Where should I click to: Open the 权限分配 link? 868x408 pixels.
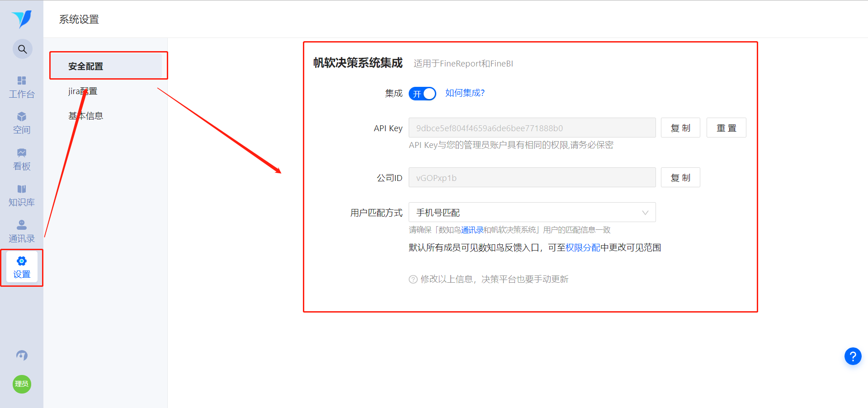pos(583,247)
